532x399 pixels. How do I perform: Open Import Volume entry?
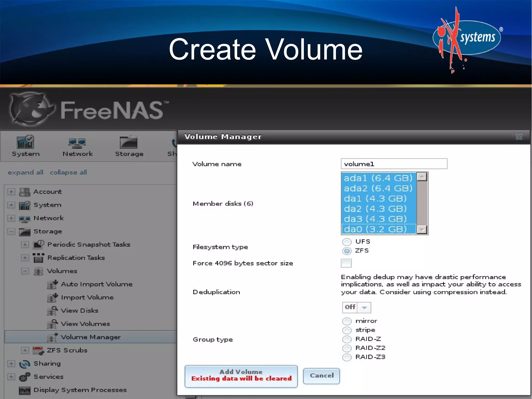(87, 297)
